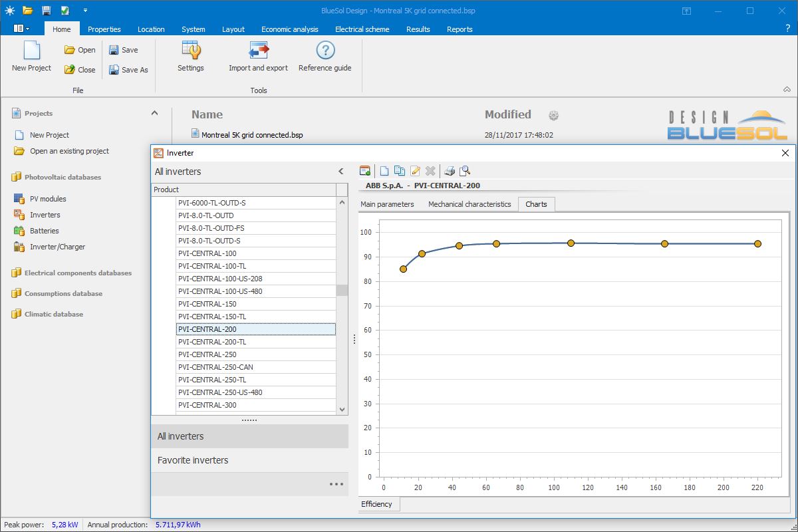This screenshot has height=532, width=798.
Task: Select All inverters group button
Action: pos(250,436)
